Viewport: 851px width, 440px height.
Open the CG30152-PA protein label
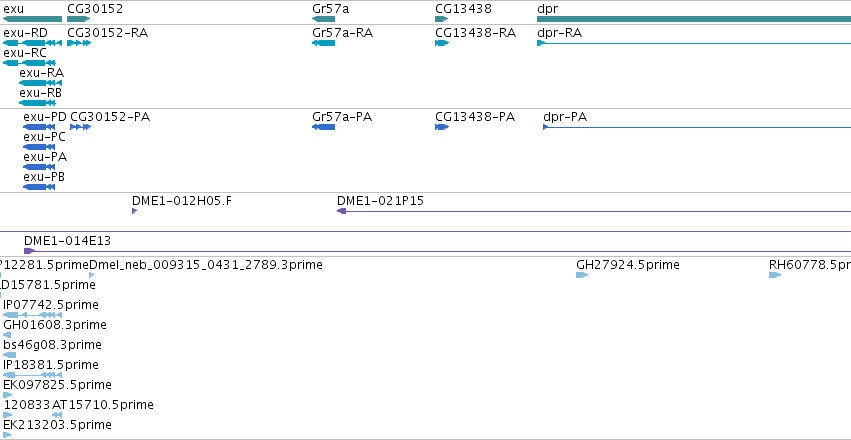[x=110, y=117]
